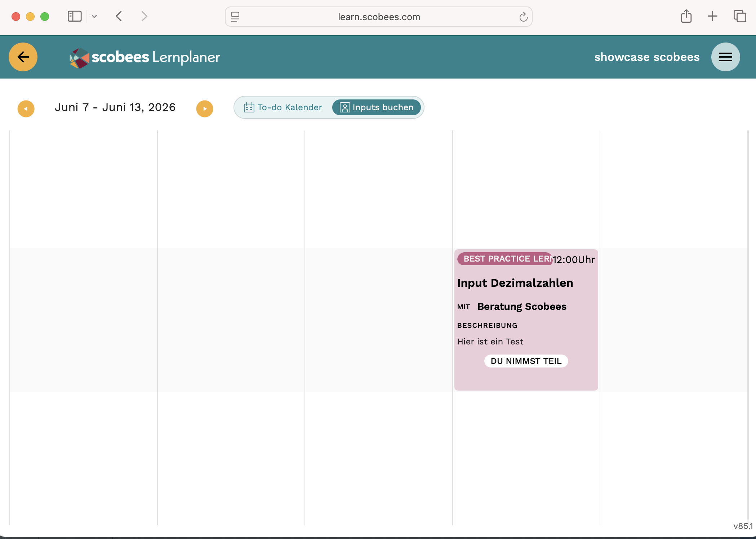The height and width of the screenshot is (539, 756).
Task: Show the Safari tab overview
Action: click(x=740, y=16)
